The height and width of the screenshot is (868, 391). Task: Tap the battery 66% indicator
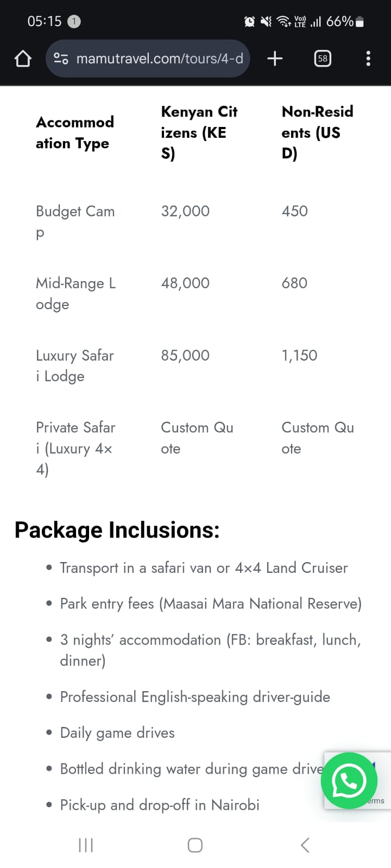point(345,22)
